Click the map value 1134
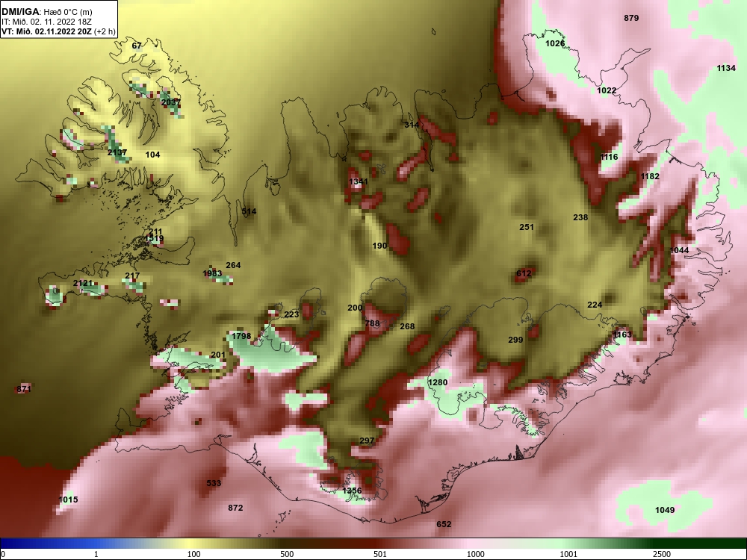 pyautogui.click(x=726, y=68)
